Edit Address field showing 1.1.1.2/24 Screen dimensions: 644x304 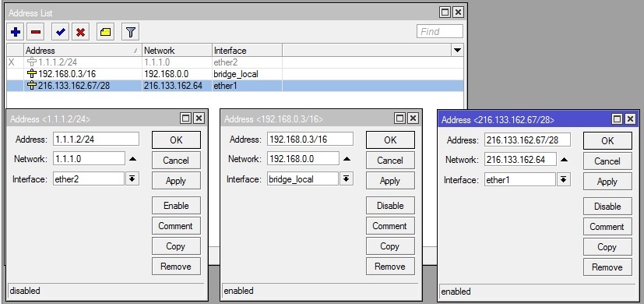tap(96, 139)
